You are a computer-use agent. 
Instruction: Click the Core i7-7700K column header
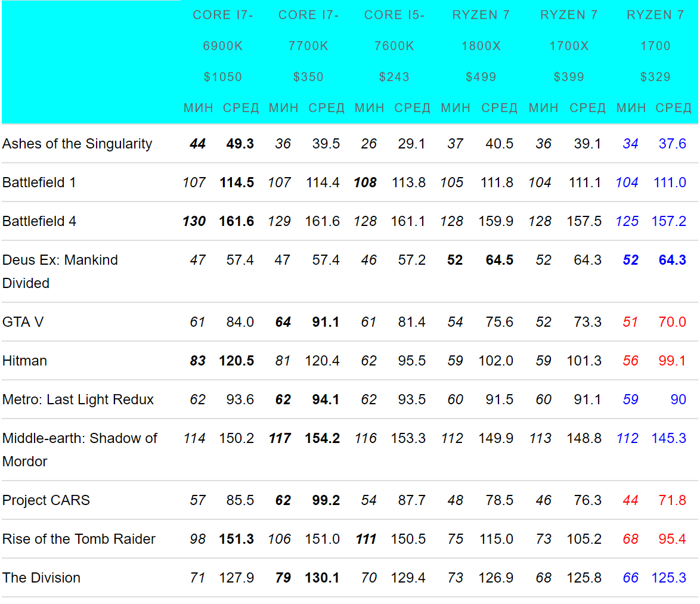[x=308, y=46]
